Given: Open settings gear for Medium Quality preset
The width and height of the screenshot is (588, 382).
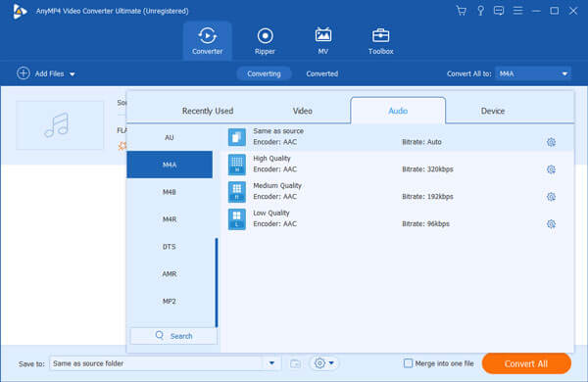Looking at the screenshot, I should point(551,197).
